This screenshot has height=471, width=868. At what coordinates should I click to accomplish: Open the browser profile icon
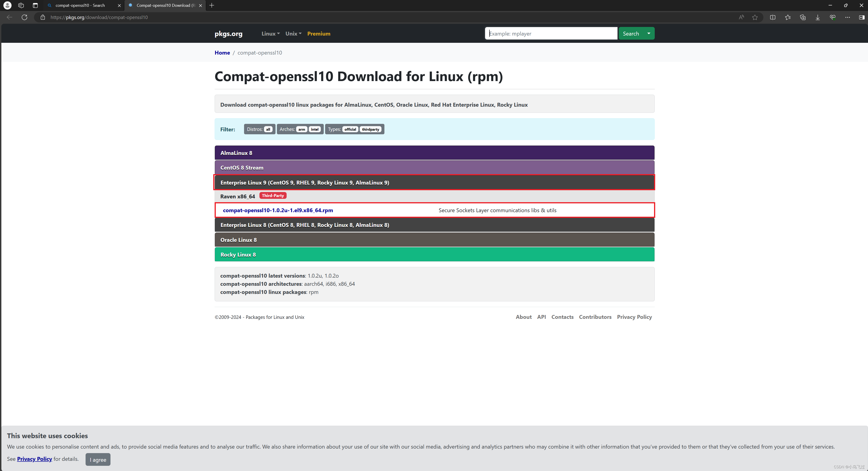(x=7, y=5)
